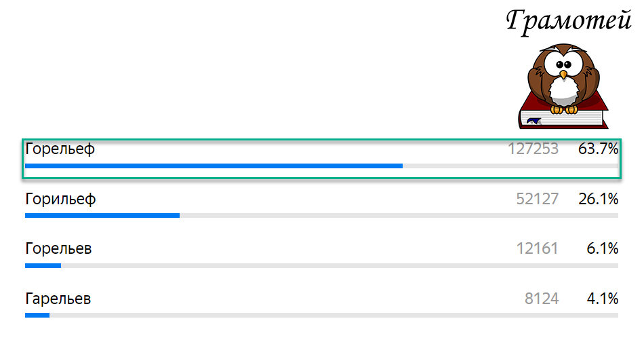Choose the Гарельев answer option
This screenshot has width=644, height=340.
click(x=58, y=299)
